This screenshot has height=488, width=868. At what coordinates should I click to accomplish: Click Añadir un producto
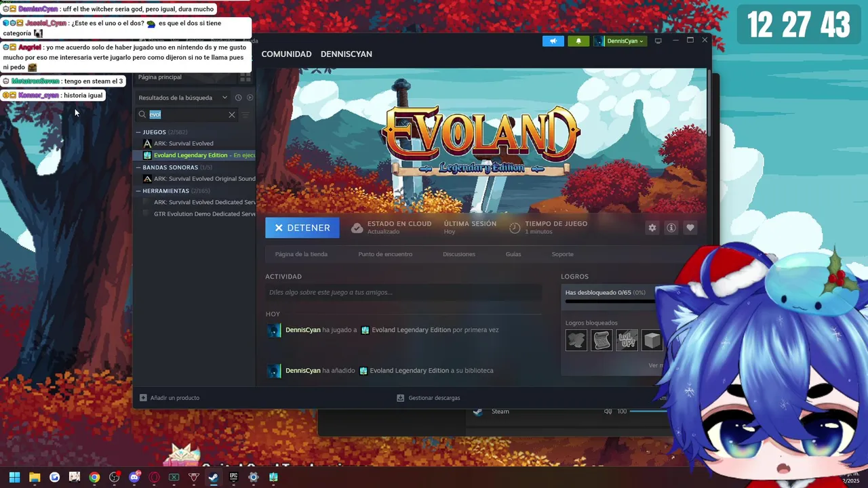[x=170, y=398]
